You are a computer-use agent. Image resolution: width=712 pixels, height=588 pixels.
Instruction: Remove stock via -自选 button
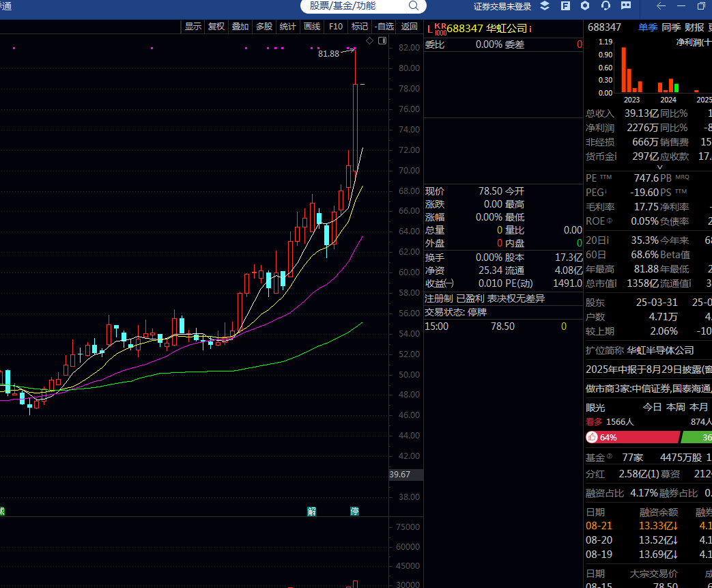[384, 27]
